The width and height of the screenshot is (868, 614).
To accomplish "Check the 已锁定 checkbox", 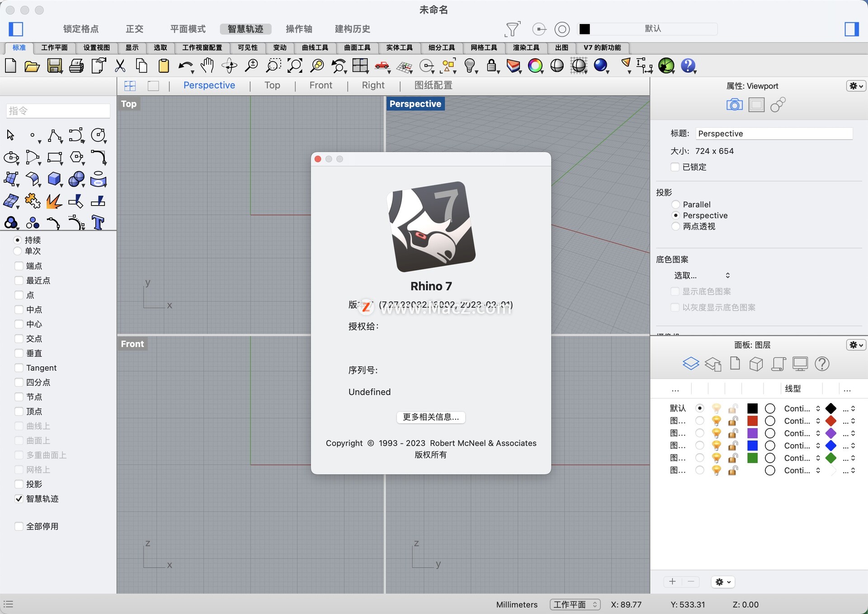I will (675, 167).
